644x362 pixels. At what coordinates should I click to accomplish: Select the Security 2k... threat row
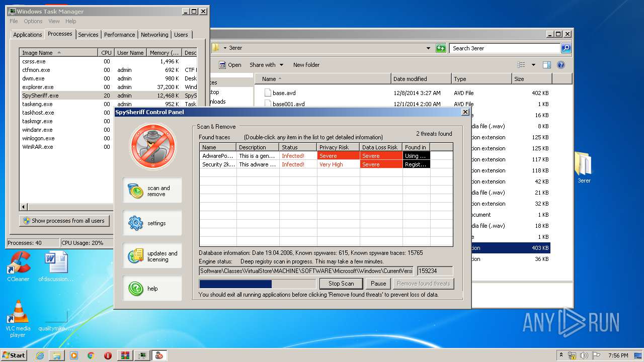point(326,164)
